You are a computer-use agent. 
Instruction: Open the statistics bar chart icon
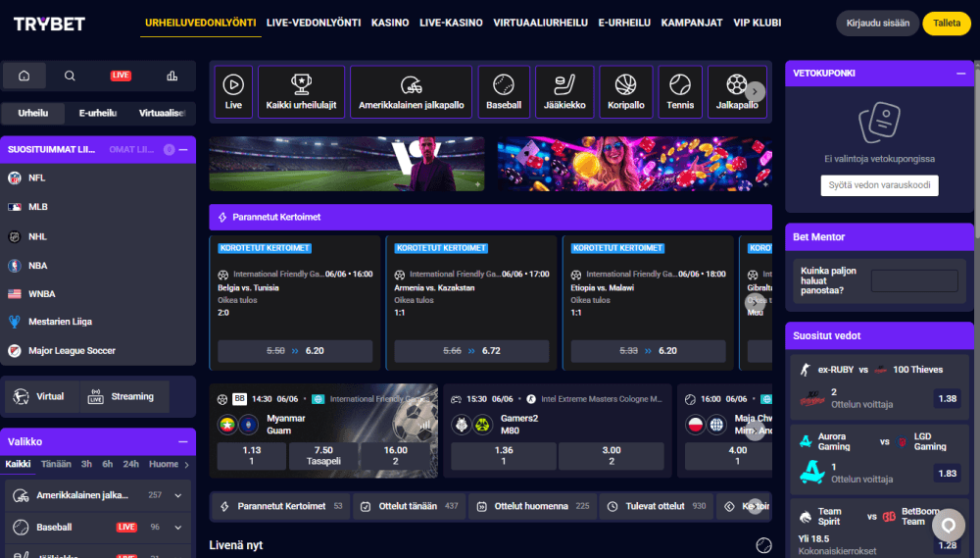click(171, 76)
